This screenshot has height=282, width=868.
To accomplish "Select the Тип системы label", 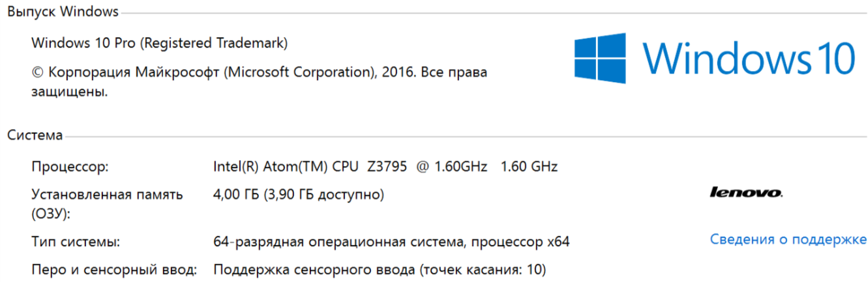I will tap(76, 242).
